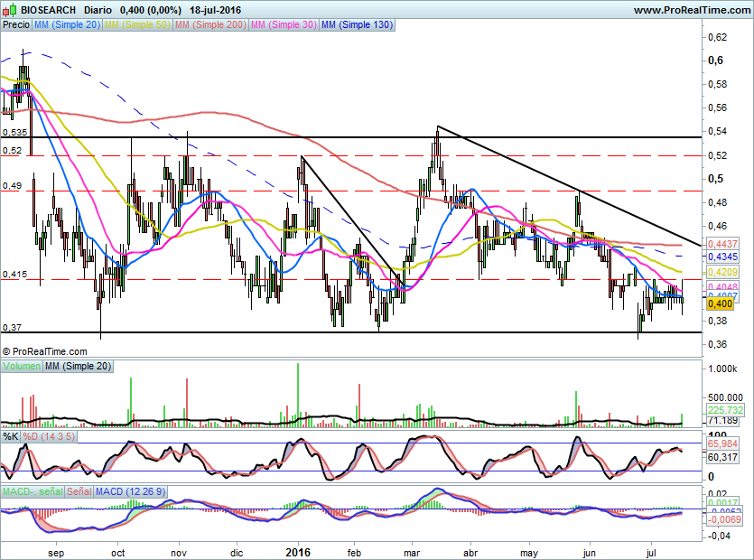Screen dimensions: 754x560
Task: Select the Precio indicator label
Action: 15,25
